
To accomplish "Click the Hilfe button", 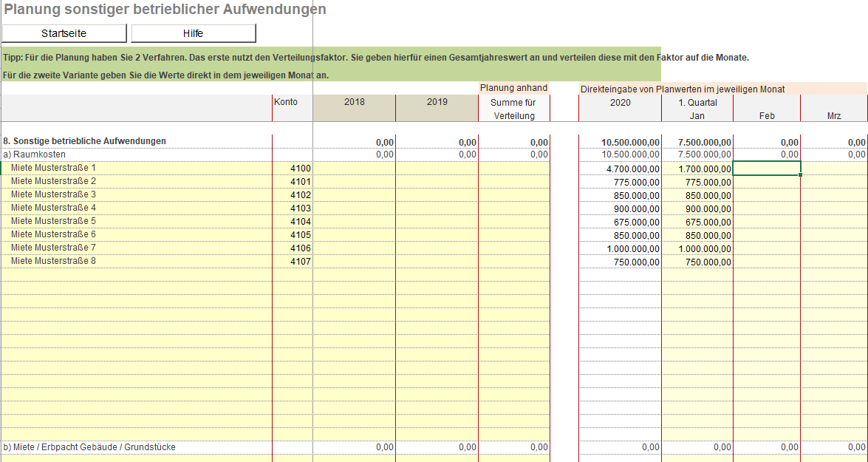I will 194,33.
